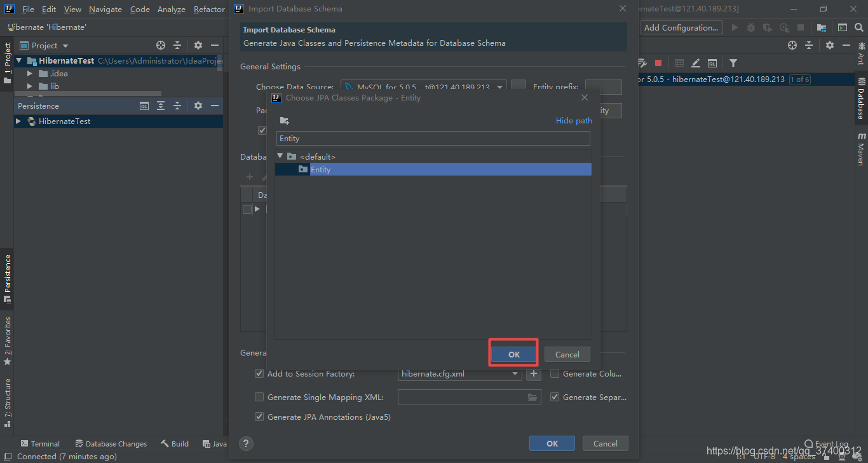Open Persistence panel settings gear
The image size is (868, 463).
pos(198,106)
